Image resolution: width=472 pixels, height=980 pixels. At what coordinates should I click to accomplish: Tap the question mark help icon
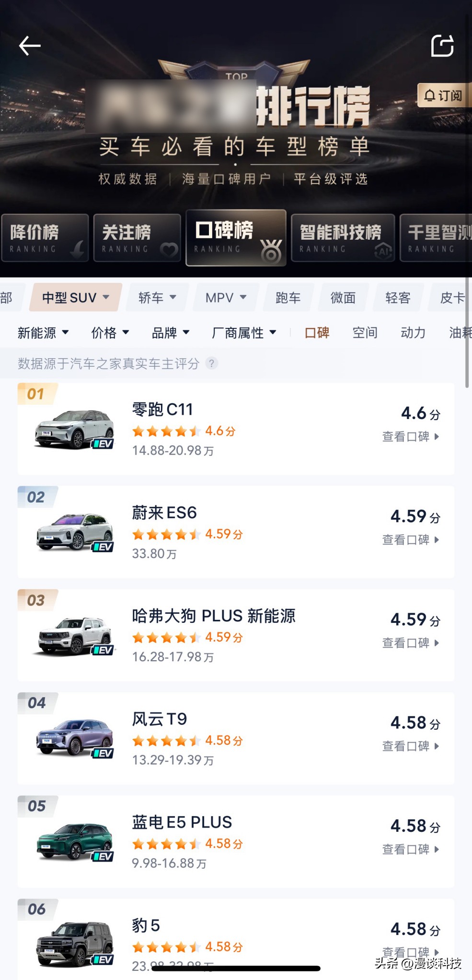pyautogui.click(x=211, y=363)
